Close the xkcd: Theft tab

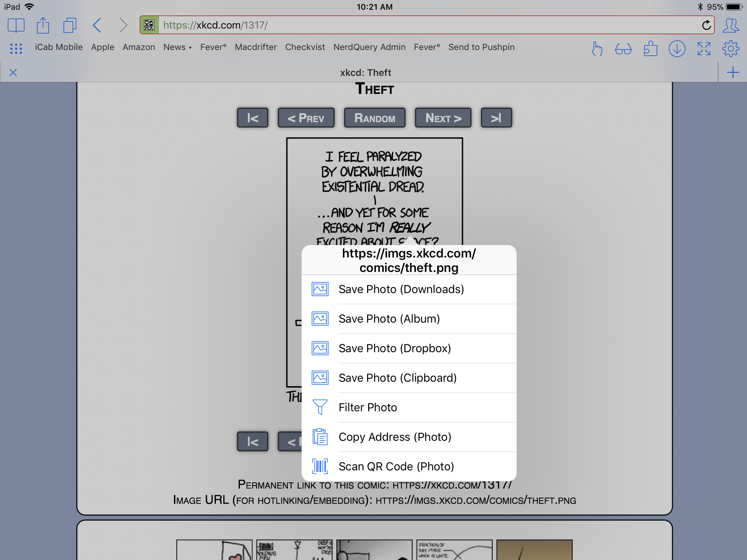(x=13, y=73)
